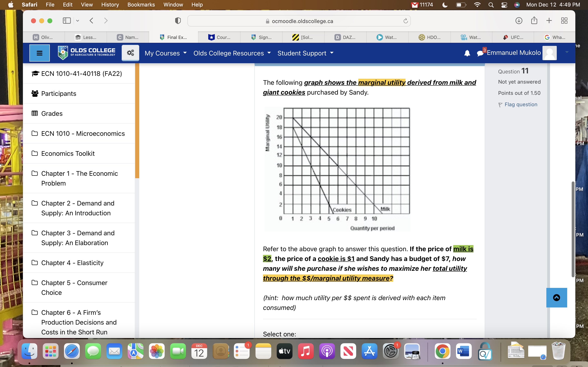
Task: Click the scroll-to-top arrow button
Action: click(x=556, y=298)
